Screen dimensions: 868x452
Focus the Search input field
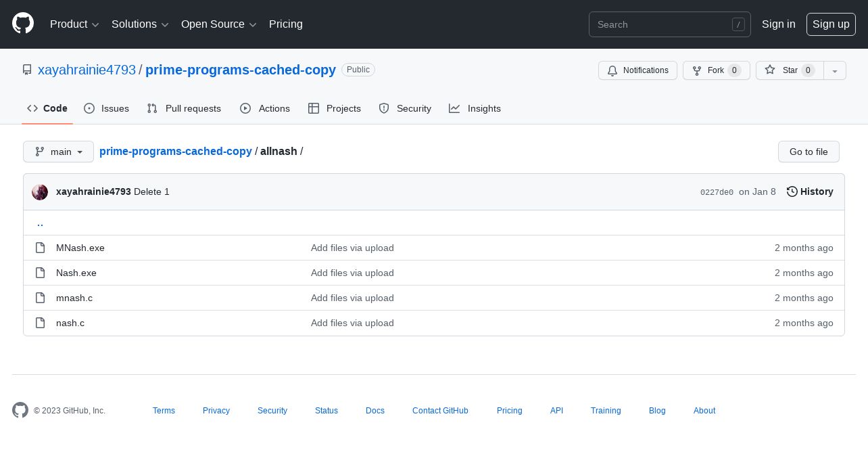click(x=670, y=24)
